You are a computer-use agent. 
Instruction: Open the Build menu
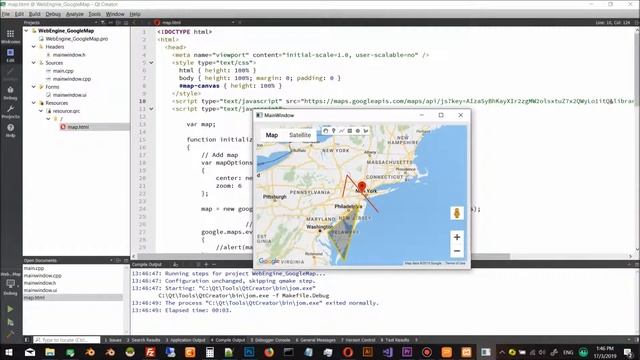(x=35, y=14)
